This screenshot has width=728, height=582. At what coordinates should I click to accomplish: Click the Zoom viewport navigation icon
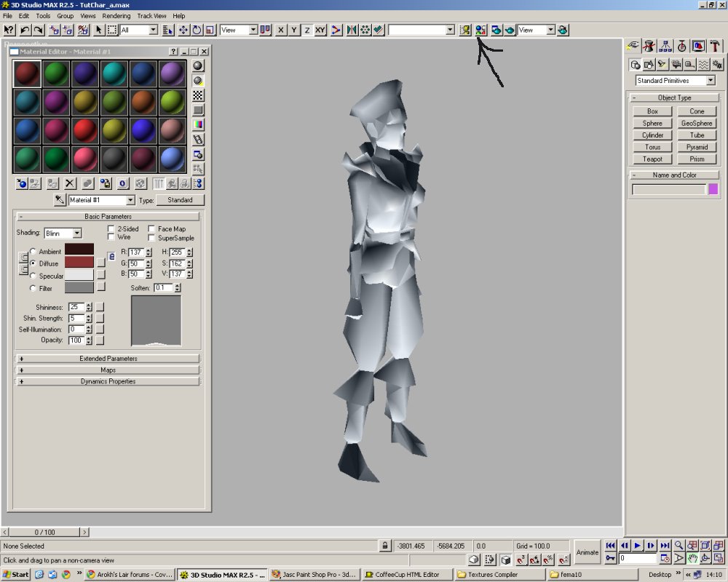pos(678,546)
